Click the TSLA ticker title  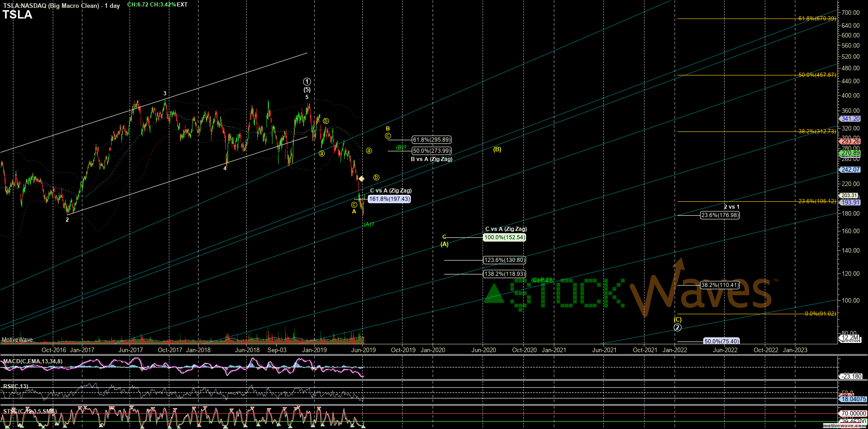click(18, 15)
